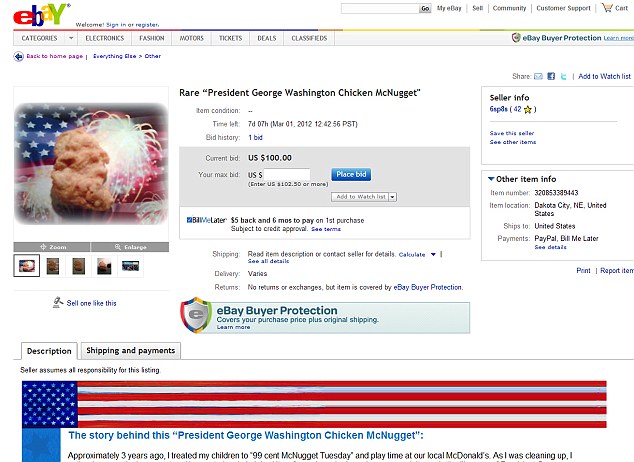This screenshot has height=462, width=634.
Task: Click the seller's yellow feedback star
Action: (528, 110)
